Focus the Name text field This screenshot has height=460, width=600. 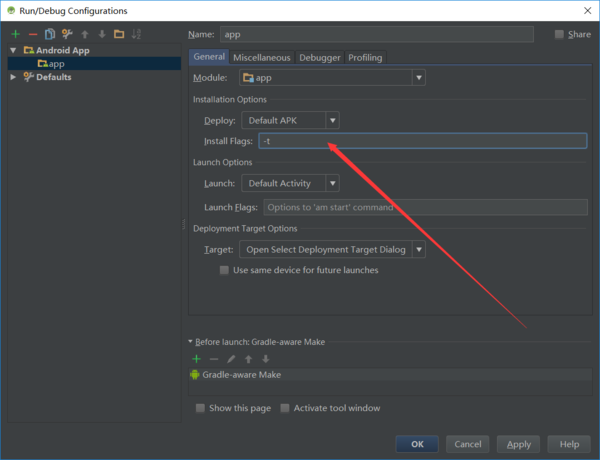tap(377, 34)
